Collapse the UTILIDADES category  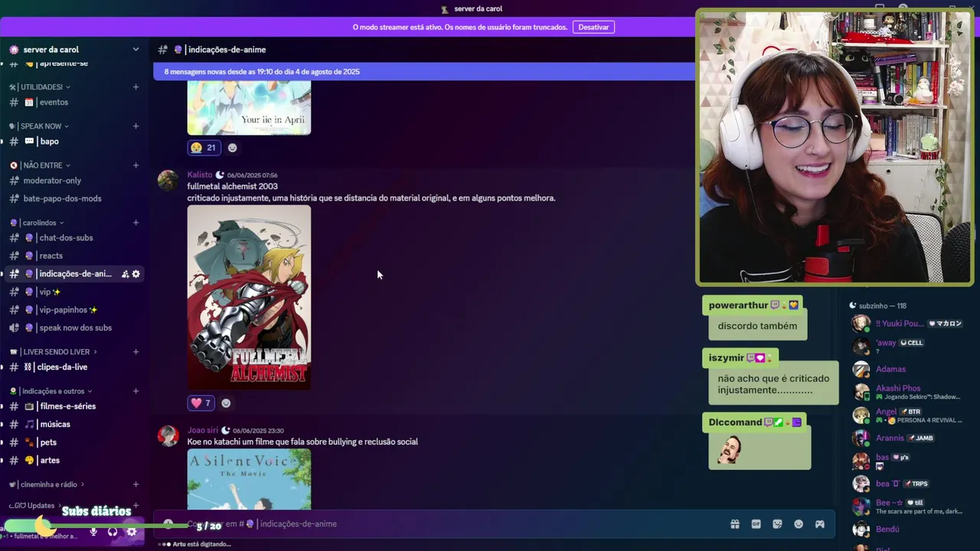[41, 87]
